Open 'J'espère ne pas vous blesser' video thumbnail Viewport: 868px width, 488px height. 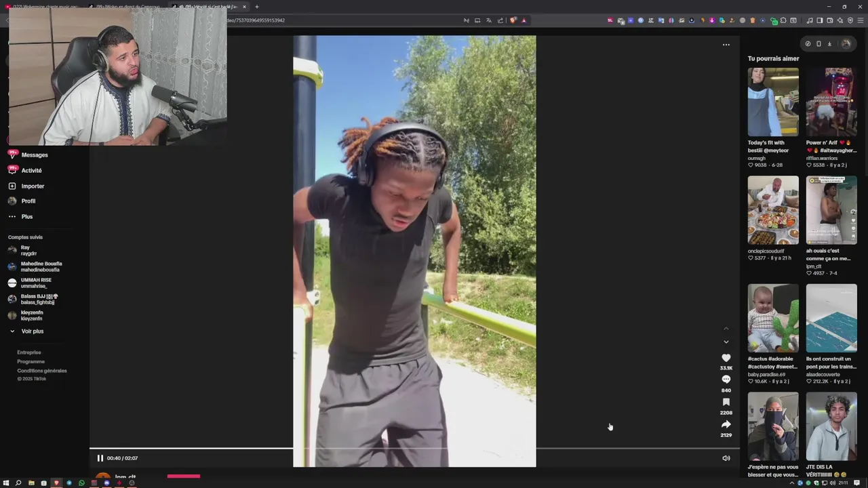pos(773,426)
